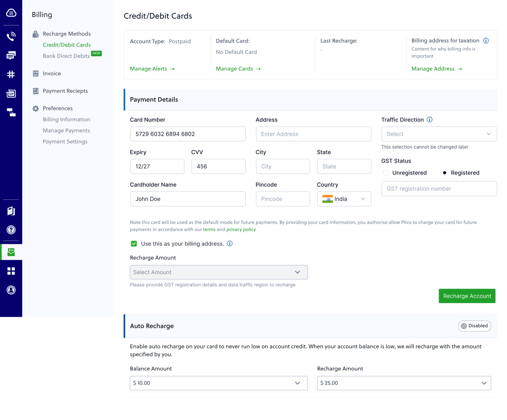Open the Phone Numbers hash icon
This screenshot has width=507, height=420.
[x=11, y=74]
